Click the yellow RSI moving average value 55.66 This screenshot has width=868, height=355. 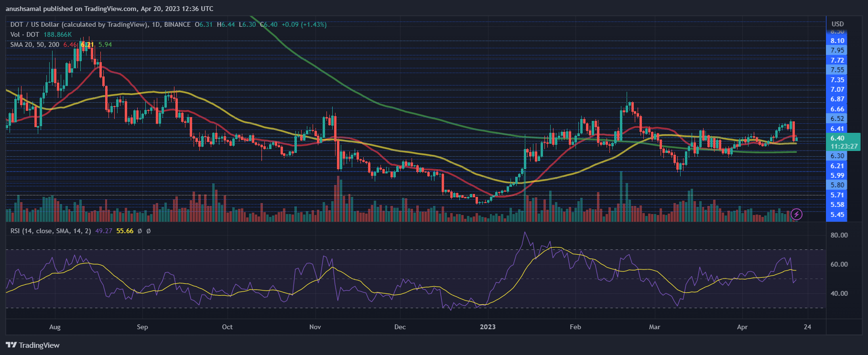point(125,231)
